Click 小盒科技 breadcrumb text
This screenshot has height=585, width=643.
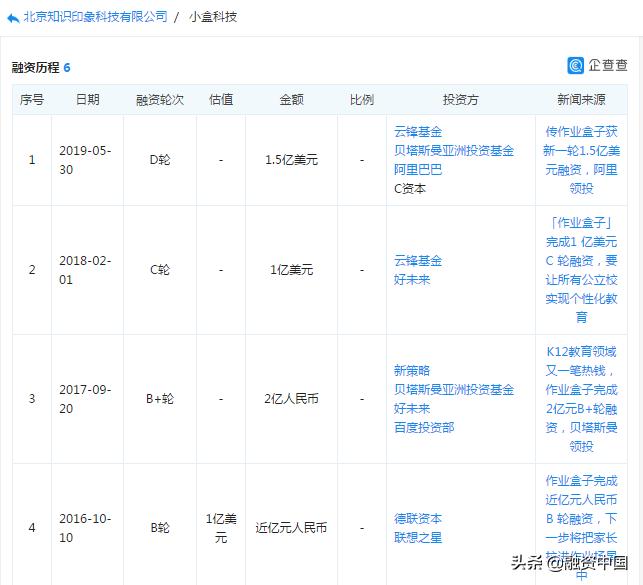[213, 17]
